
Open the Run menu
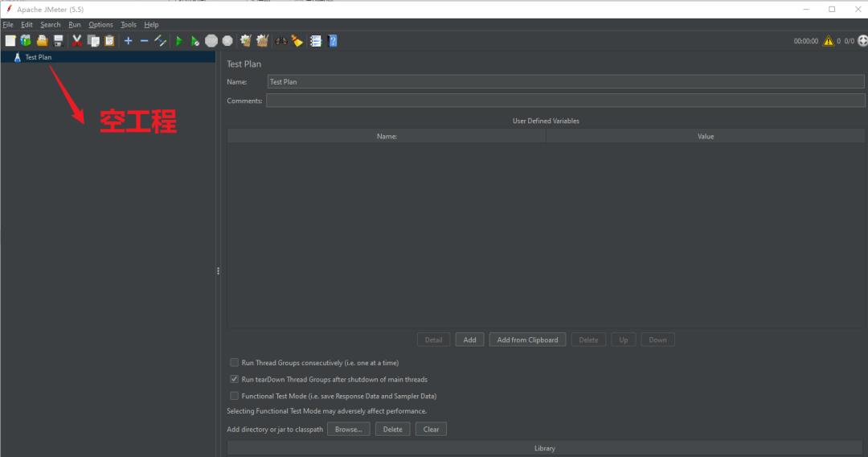[x=75, y=25]
